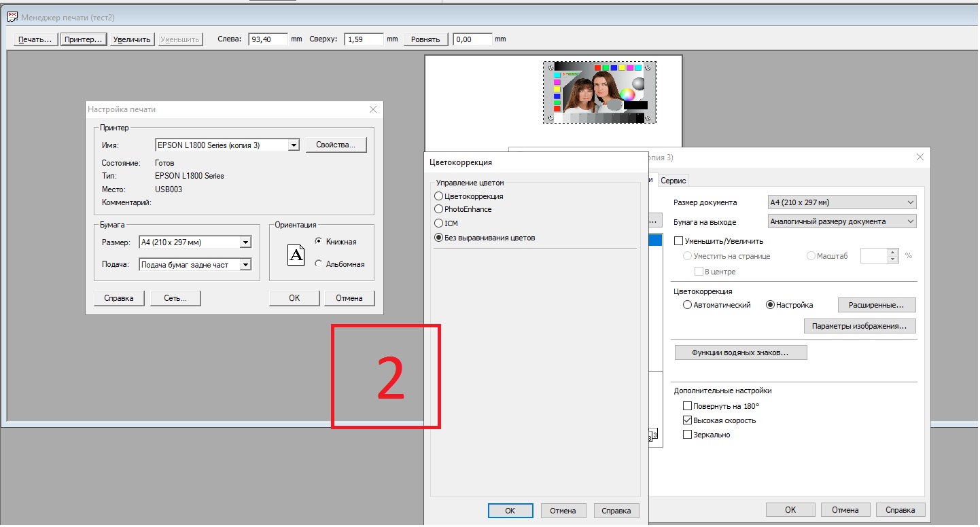Select Без выравнивания цветов option
Screen dimensions: 980x527
[x=438, y=238]
